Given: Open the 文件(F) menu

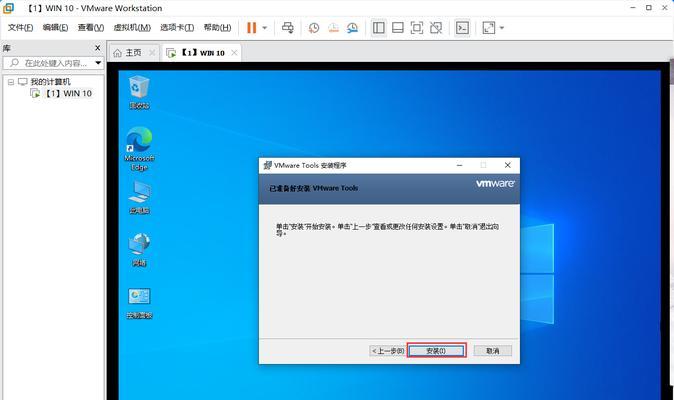Looking at the screenshot, I should [x=21, y=27].
